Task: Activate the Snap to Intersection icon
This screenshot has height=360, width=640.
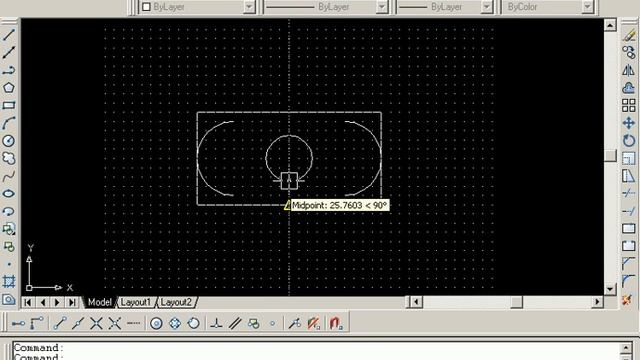Action: 96,324
